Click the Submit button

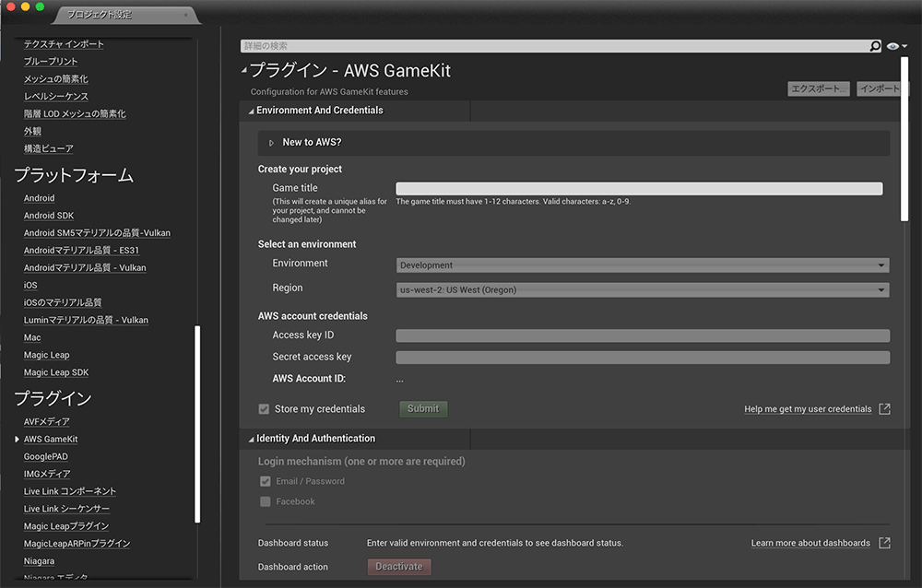[x=423, y=408]
